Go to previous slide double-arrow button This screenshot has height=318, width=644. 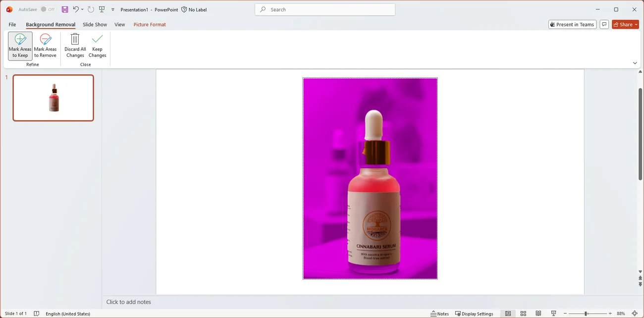(x=640, y=278)
